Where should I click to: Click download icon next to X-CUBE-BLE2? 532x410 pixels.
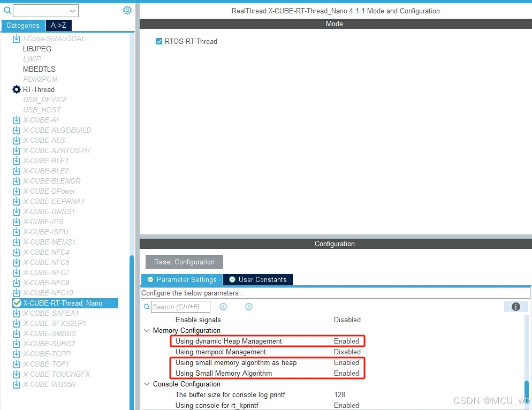tap(16, 171)
